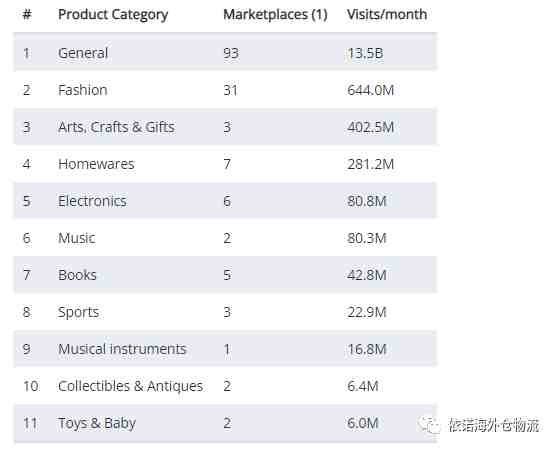
Task: Select the Sports category cell
Action: click(78, 312)
